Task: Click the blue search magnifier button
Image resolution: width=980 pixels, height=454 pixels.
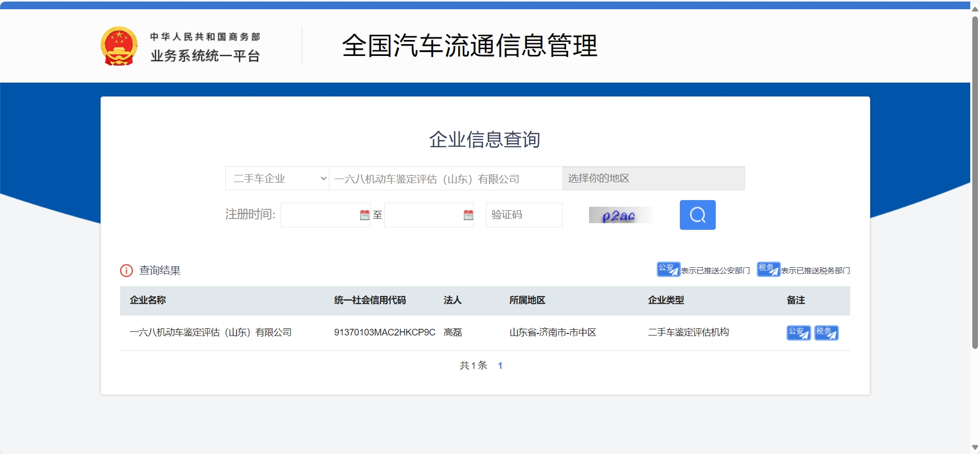Action: click(697, 215)
